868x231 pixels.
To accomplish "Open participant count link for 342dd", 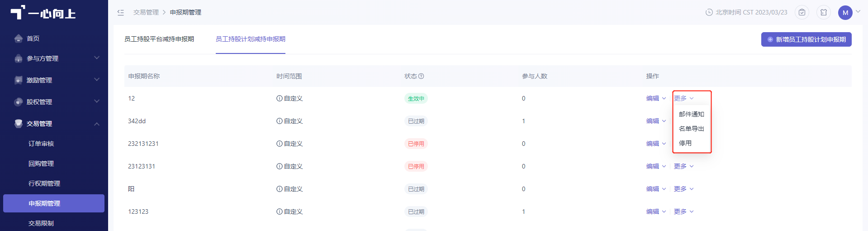I will pos(524,121).
